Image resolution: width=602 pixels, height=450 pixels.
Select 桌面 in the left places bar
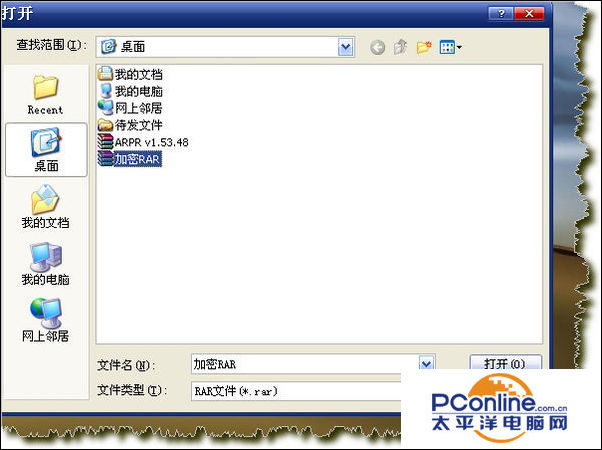[45, 150]
